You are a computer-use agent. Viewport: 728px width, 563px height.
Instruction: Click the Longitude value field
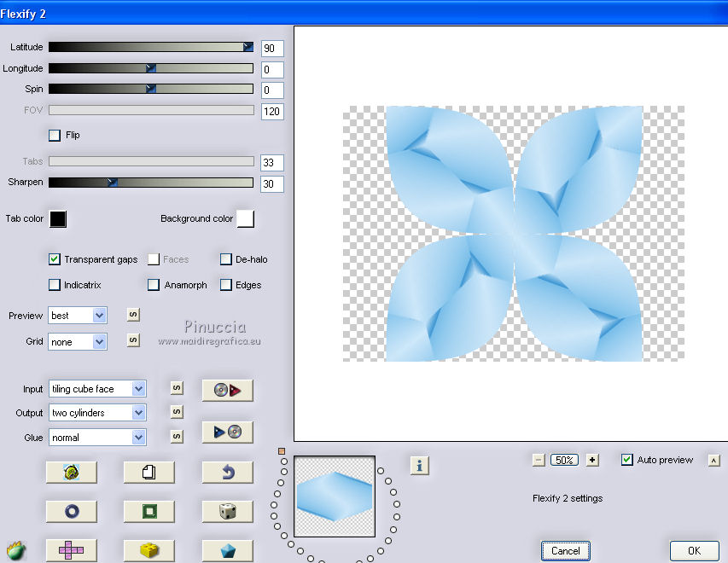pyautogui.click(x=272, y=70)
